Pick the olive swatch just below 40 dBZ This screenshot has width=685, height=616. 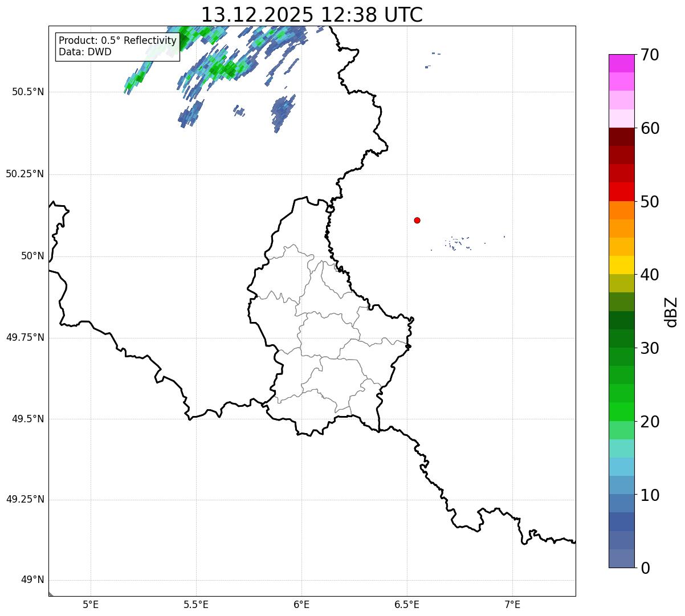click(621, 283)
